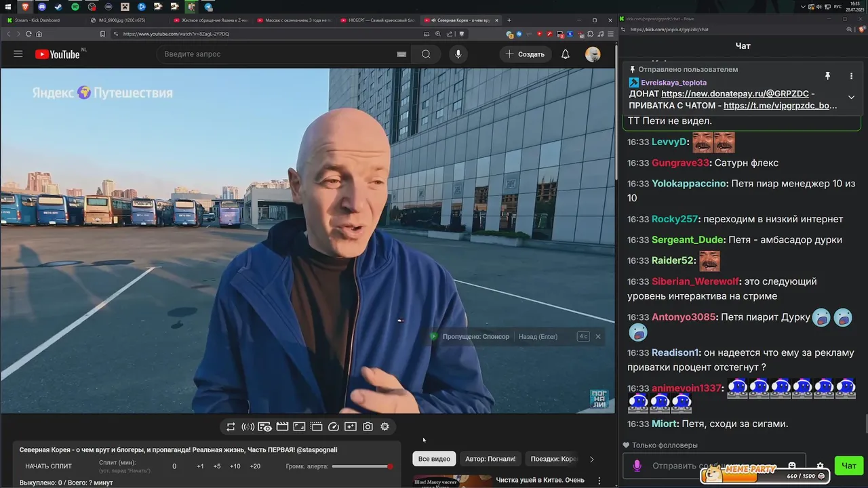Viewport: 868px width, 488px height.
Task: Open the YouTube guide hamburger menu
Action: [x=18, y=54]
